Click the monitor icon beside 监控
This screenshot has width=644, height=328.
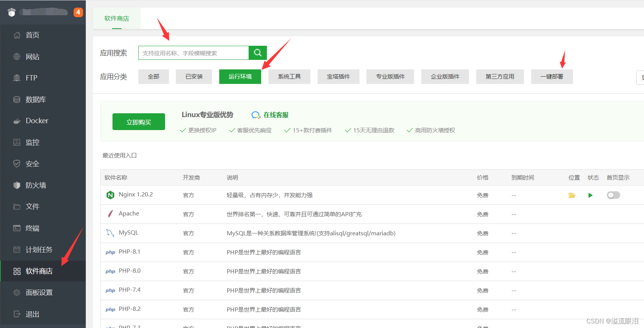[17, 142]
